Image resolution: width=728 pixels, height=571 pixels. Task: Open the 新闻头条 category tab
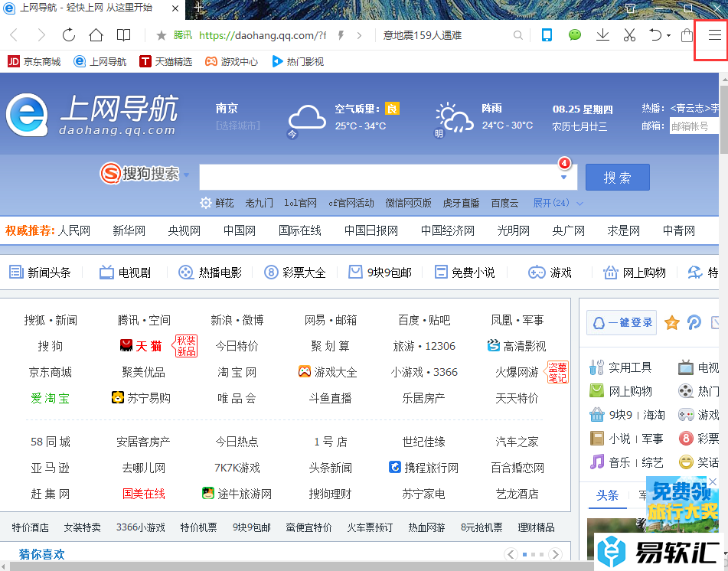tap(40, 272)
